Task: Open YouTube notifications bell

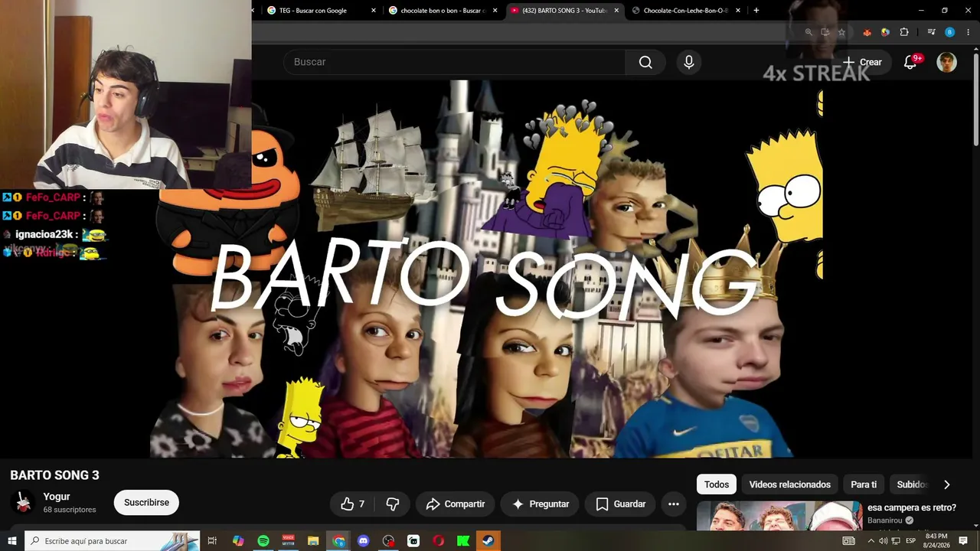Action: pos(910,62)
